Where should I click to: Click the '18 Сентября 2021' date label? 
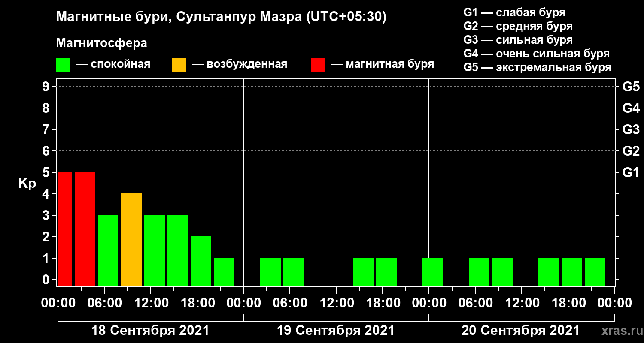coord(150,331)
